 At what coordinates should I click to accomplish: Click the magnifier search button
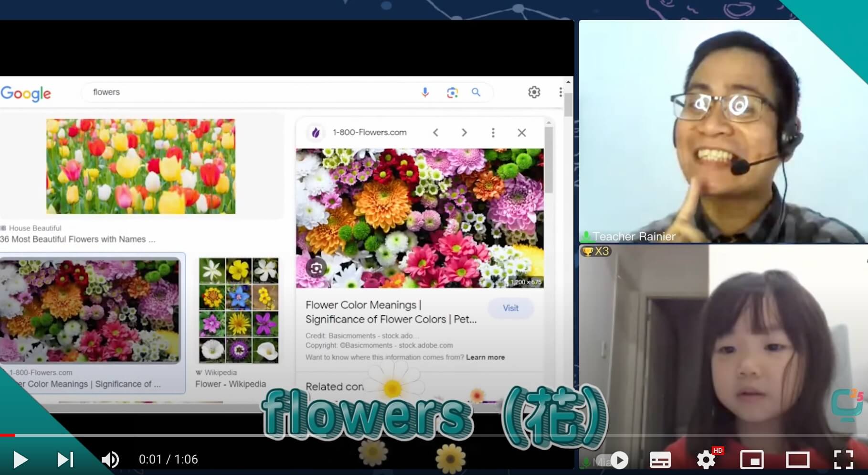[476, 92]
